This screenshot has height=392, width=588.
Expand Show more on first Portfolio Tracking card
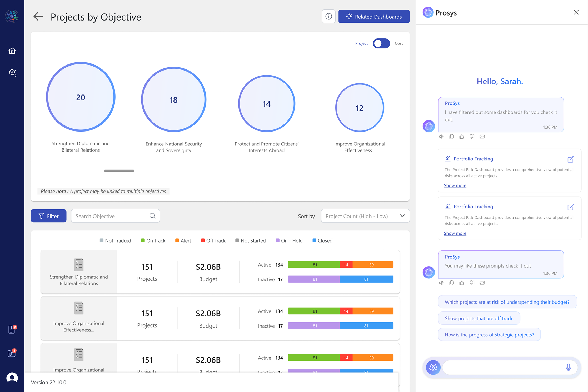tap(455, 185)
